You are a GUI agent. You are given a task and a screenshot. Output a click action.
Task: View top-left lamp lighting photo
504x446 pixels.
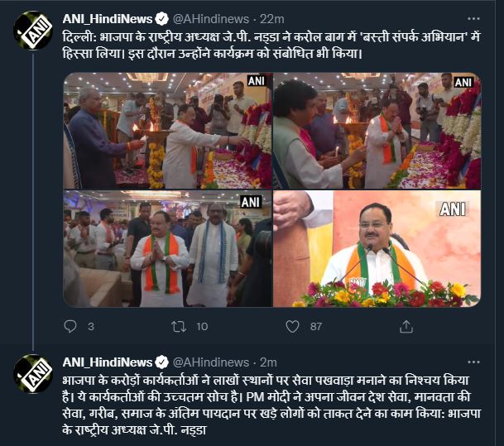pyautogui.click(x=167, y=131)
